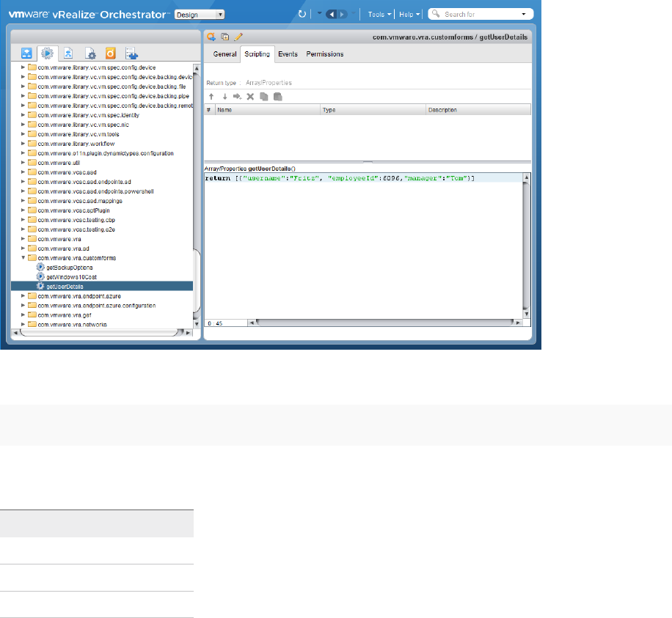Select the Actions view gear icon
672x618 pixels.
pyautogui.click(x=47, y=53)
